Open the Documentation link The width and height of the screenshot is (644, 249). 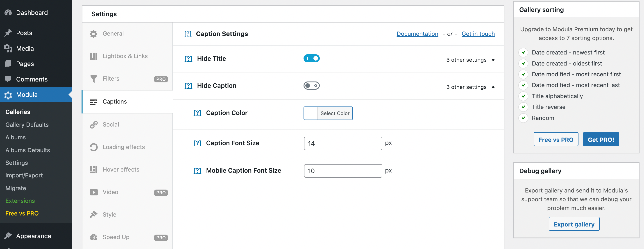pos(417,34)
